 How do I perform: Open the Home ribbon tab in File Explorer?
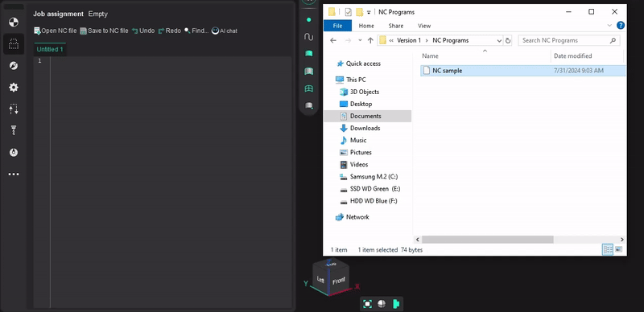[366, 26]
